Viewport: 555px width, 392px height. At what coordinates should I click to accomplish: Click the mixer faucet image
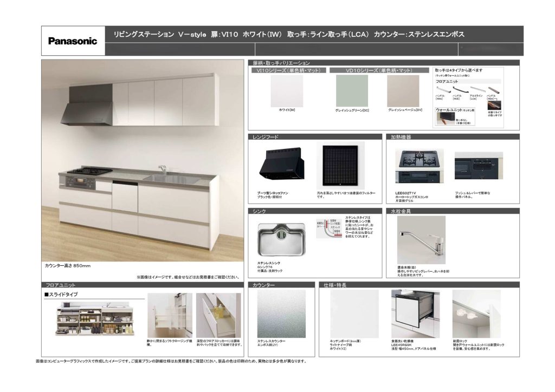click(421, 239)
